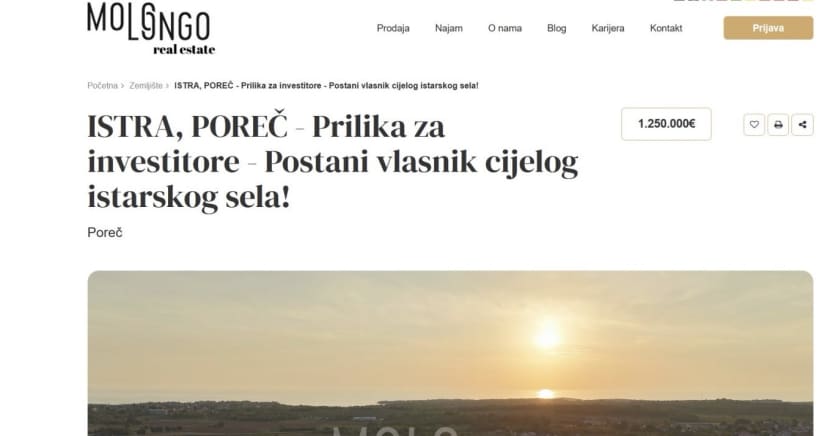
Task: Follow the Zemljište breadcrumb link
Action: [x=146, y=86]
